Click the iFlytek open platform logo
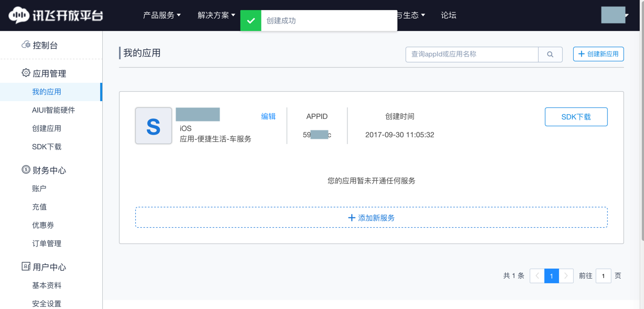644x309 pixels. [x=56, y=15]
